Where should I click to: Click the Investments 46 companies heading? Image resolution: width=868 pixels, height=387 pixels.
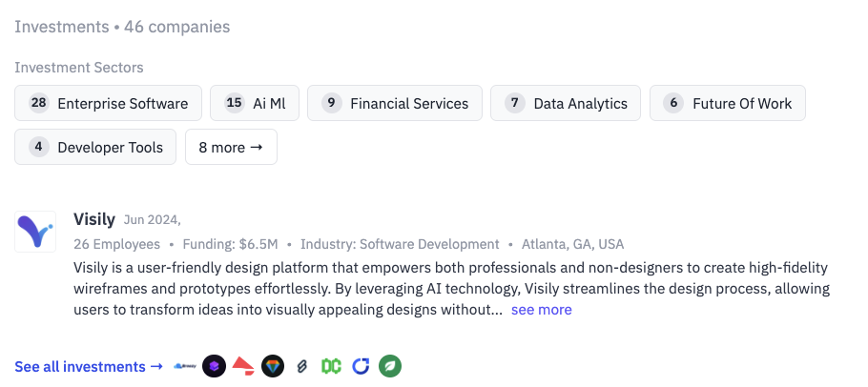point(122,27)
